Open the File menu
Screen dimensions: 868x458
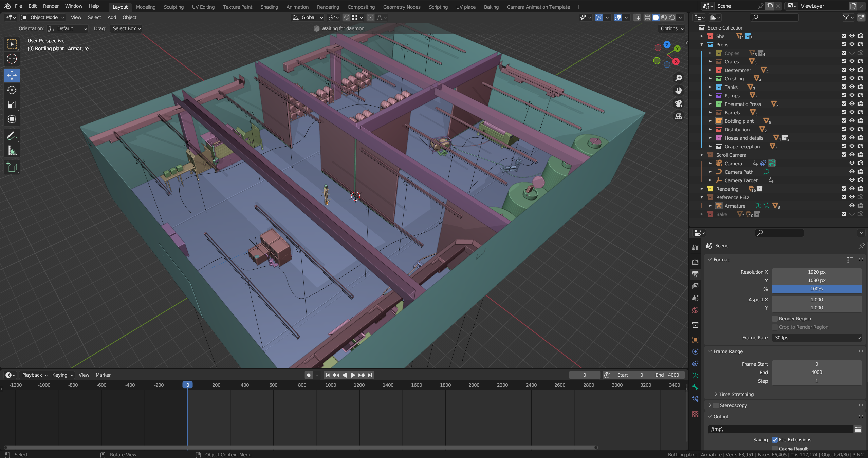tap(19, 6)
